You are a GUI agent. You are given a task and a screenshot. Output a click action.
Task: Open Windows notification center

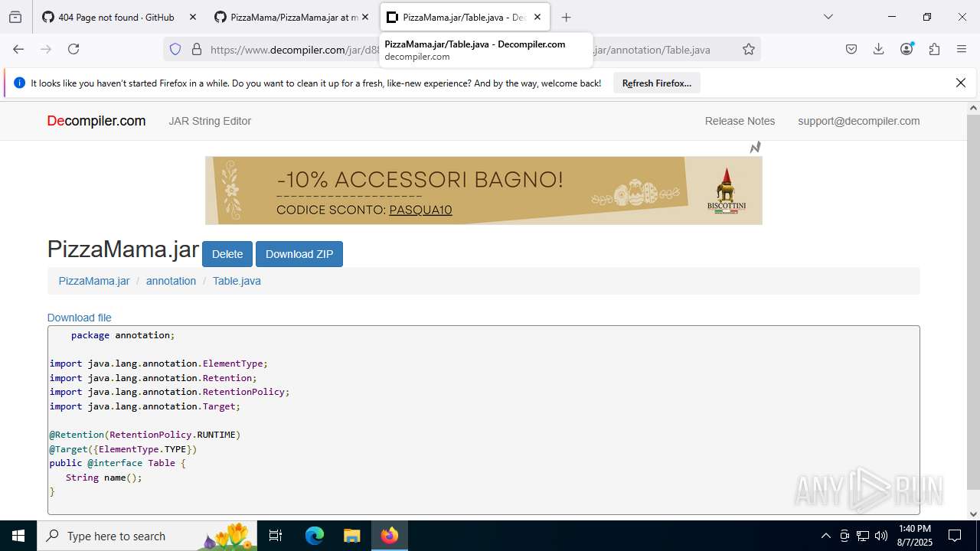click(955, 536)
